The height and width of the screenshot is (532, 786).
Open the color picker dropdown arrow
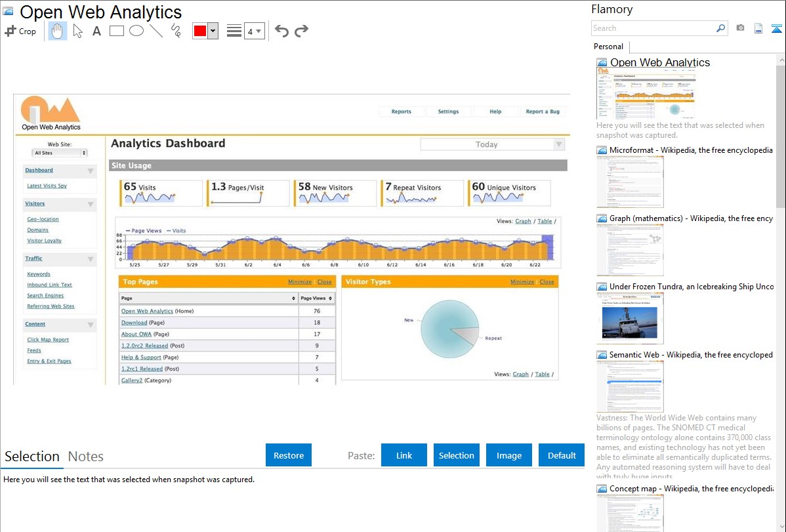point(213,31)
